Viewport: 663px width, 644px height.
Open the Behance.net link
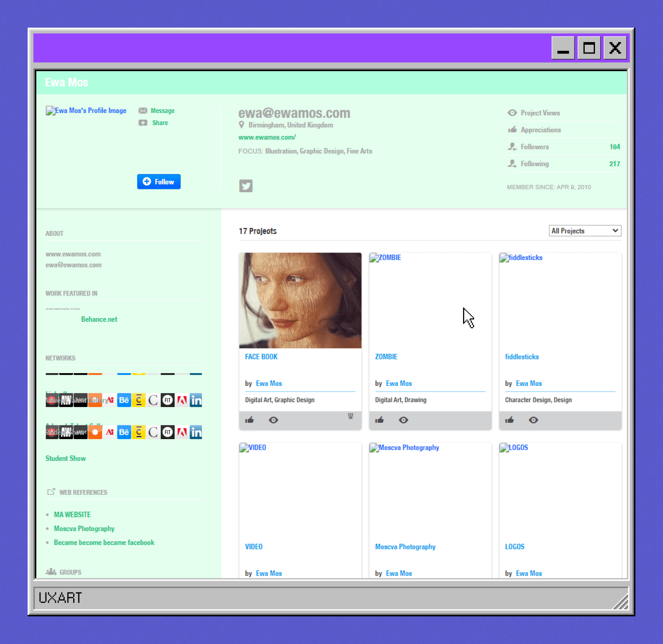tap(99, 319)
